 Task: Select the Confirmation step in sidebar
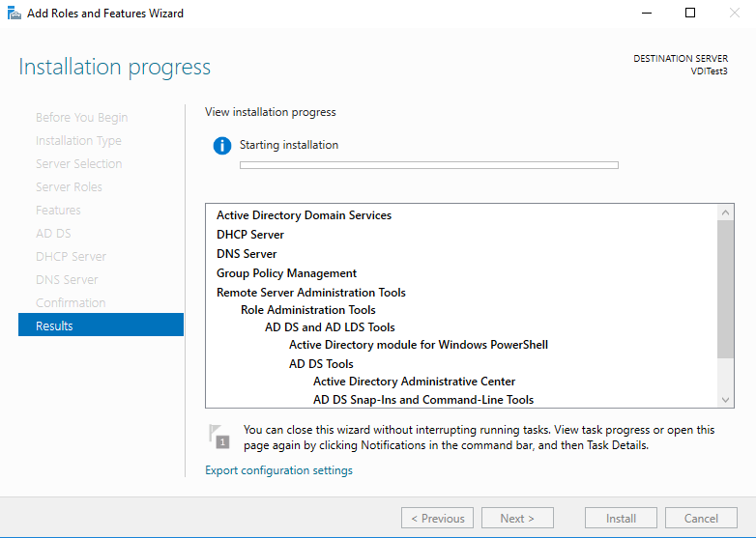71,302
